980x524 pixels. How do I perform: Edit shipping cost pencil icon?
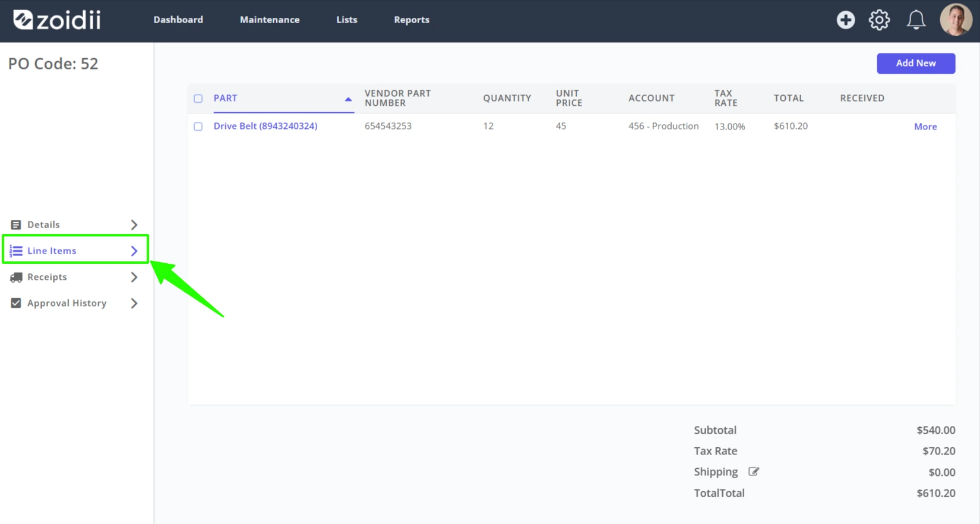click(x=753, y=472)
